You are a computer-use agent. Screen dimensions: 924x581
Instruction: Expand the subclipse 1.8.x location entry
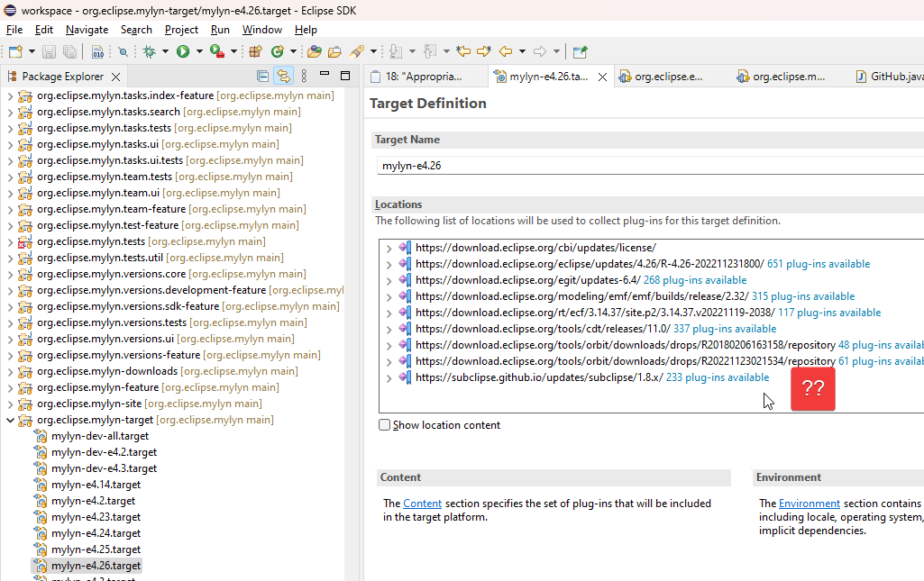tap(389, 378)
